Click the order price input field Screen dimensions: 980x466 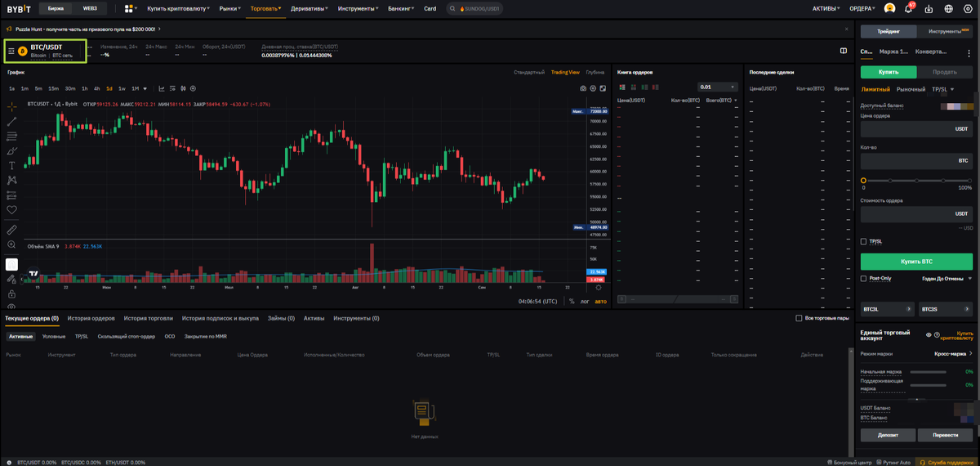click(916, 129)
